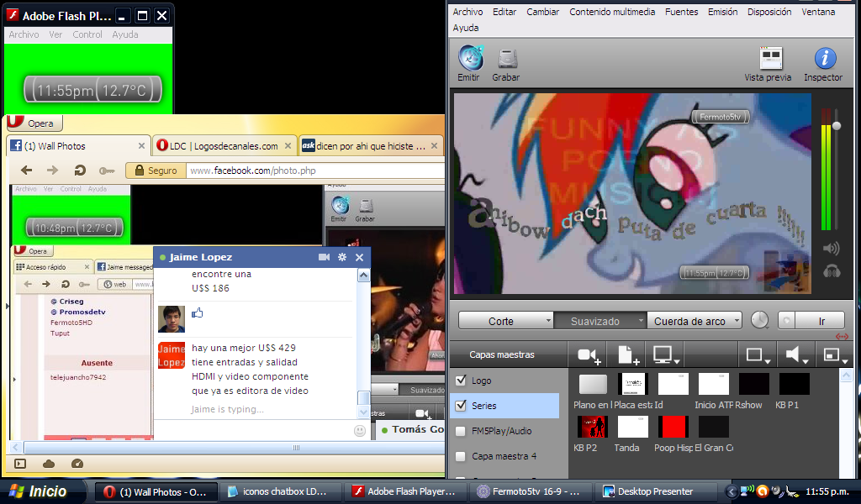Switch to Desktop Presenter taskbar item
This screenshot has width=861, height=504.
(655, 491)
